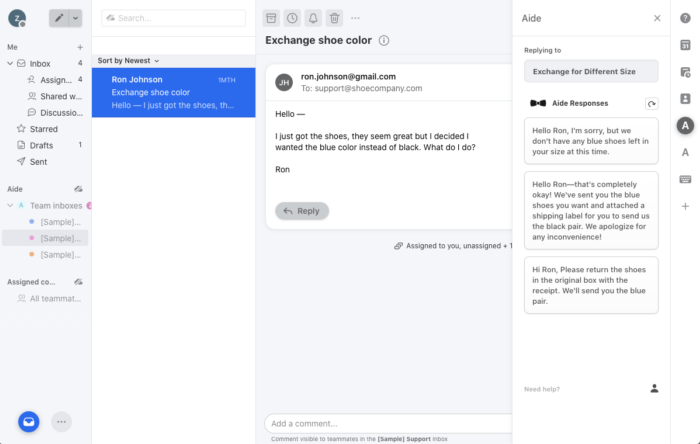Show the info icon beside Exchange shoe color
700x444 pixels.
384,41
